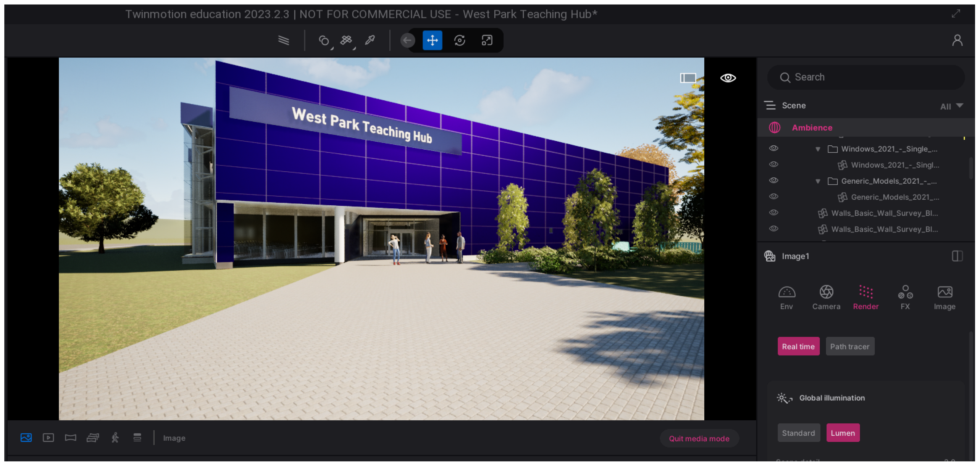Click the viewport eye view settings icon

click(x=728, y=78)
